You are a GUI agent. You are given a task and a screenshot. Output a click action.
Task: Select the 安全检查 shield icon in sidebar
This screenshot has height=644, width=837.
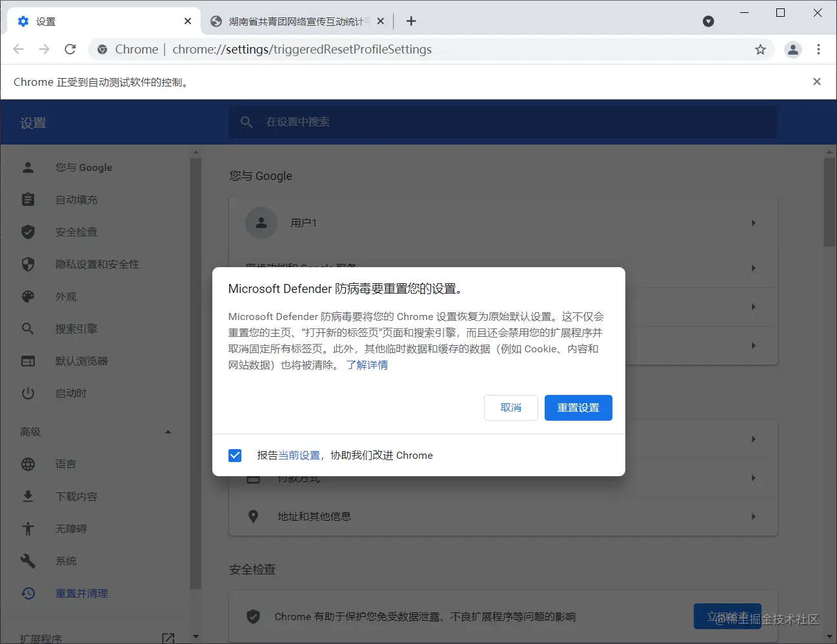[x=28, y=232]
